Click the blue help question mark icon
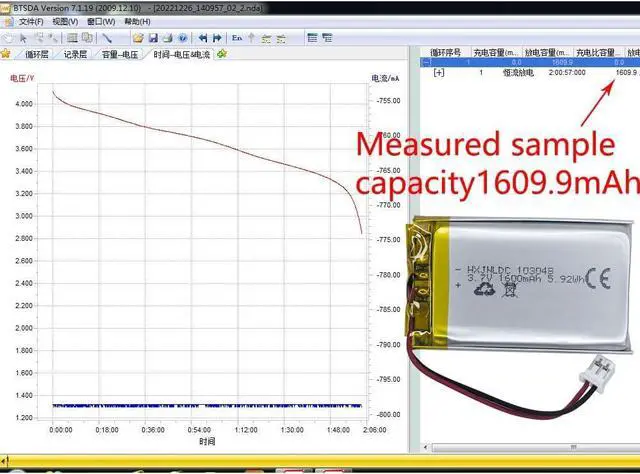 (x=182, y=37)
